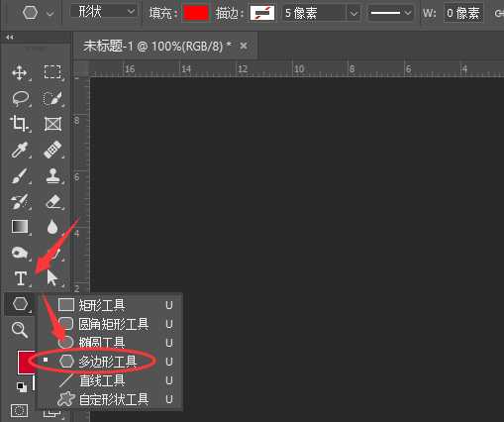The width and height of the screenshot is (504, 422).
Task: Select the Dodge tool
Action: click(x=20, y=253)
